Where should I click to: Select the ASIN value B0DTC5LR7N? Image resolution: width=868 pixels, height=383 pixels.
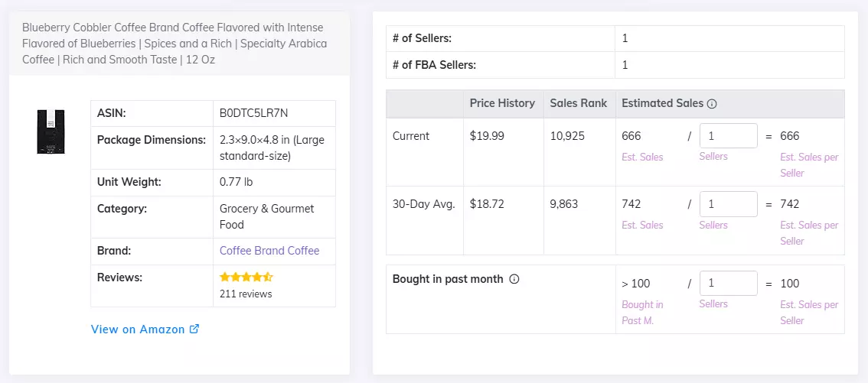[x=253, y=113]
